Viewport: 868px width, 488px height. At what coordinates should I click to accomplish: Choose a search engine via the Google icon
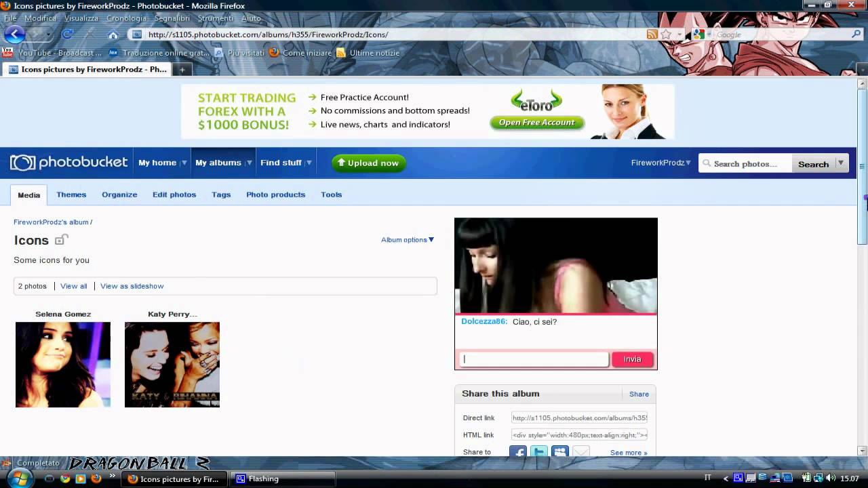tap(699, 35)
